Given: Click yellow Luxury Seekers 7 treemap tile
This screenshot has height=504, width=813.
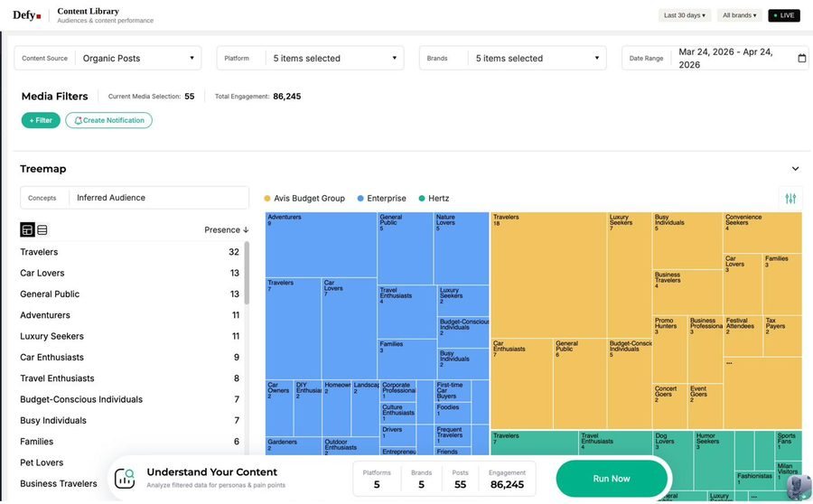Looking at the screenshot, I should pos(630,275).
